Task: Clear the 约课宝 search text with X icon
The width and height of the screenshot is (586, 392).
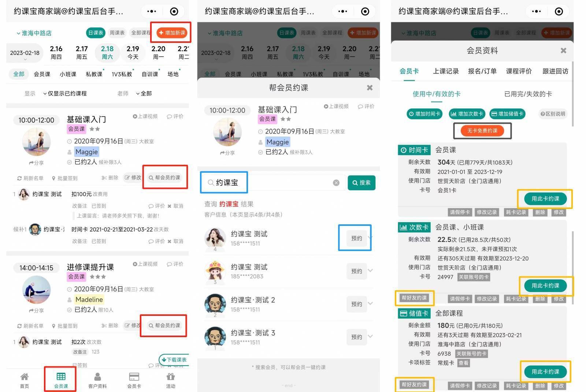Action: click(x=336, y=183)
